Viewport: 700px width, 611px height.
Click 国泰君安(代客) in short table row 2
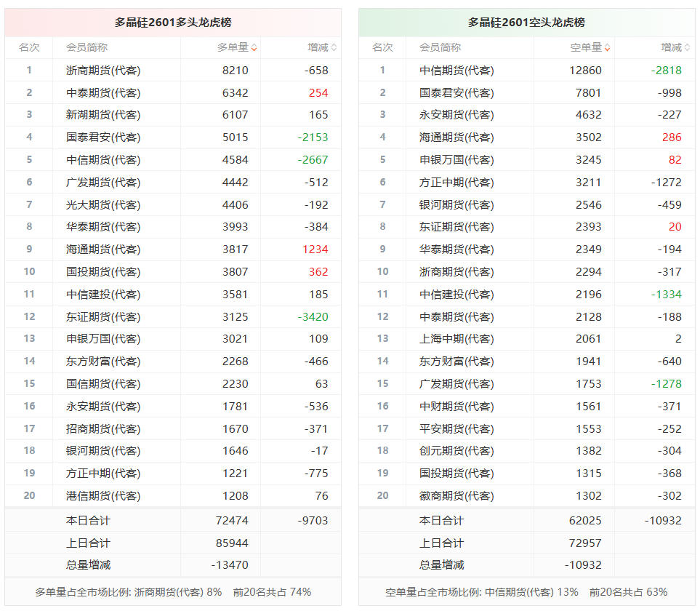[x=456, y=93]
